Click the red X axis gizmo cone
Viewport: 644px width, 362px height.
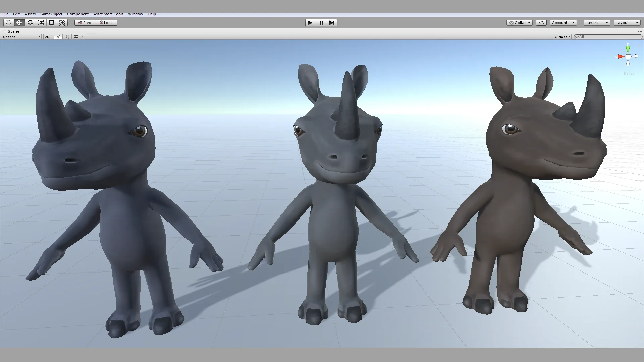(x=621, y=57)
